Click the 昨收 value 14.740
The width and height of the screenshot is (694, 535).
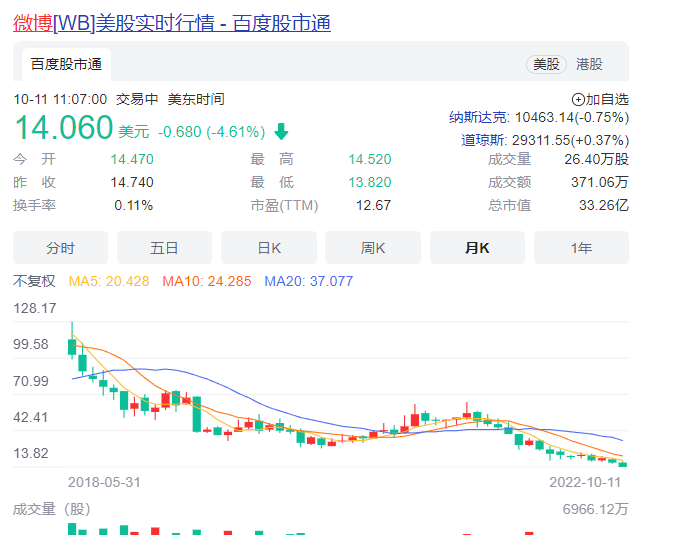(132, 182)
